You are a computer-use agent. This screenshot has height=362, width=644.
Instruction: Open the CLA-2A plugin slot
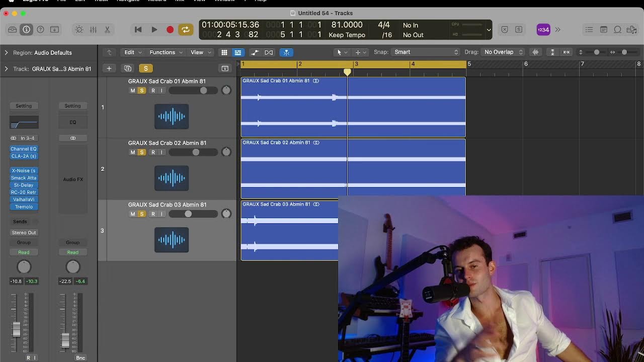point(24,156)
